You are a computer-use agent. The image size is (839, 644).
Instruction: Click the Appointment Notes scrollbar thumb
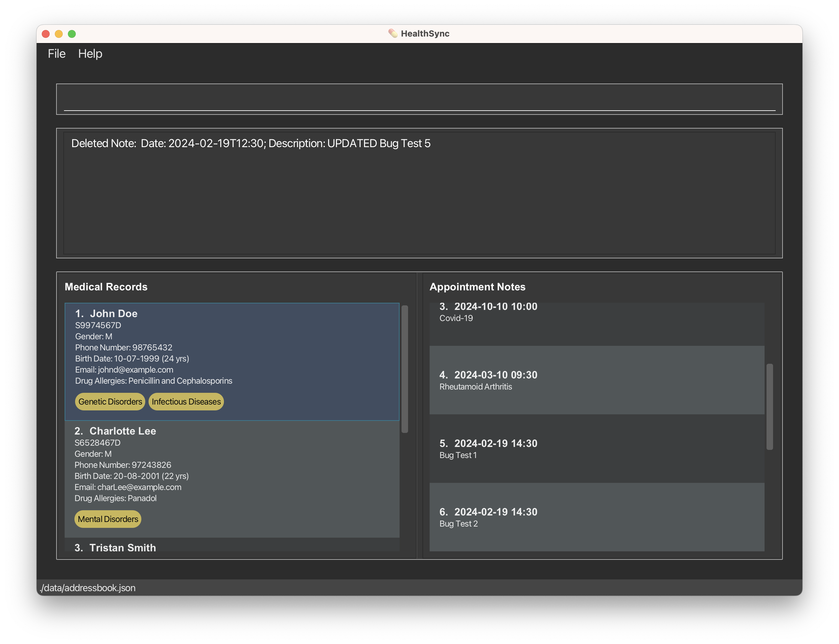pyautogui.click(x=769, y=406)
